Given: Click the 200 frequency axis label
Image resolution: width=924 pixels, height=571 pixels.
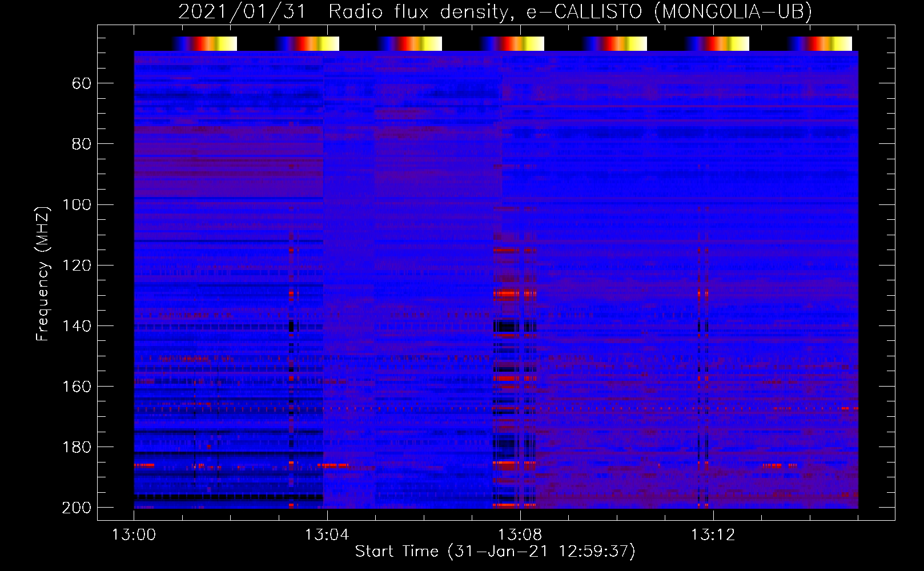Looking at the screenshot, I should 77,507.
